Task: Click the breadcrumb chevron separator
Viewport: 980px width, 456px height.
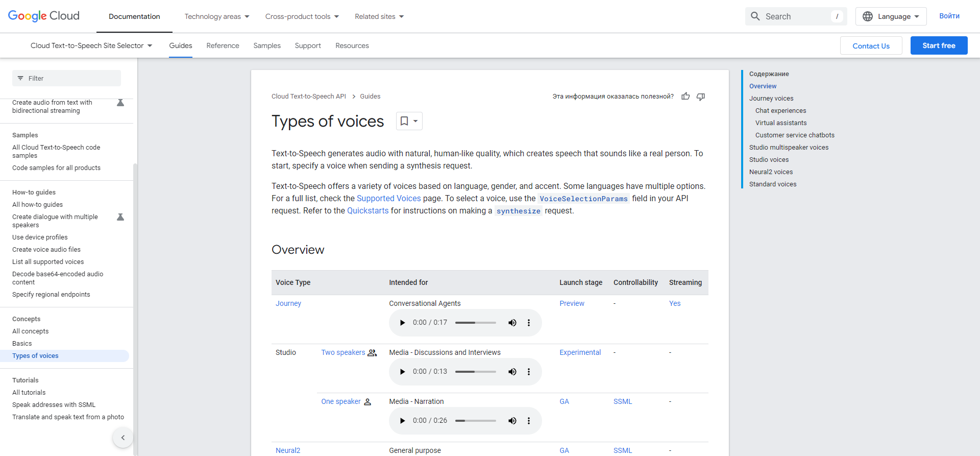Action: 353,97
